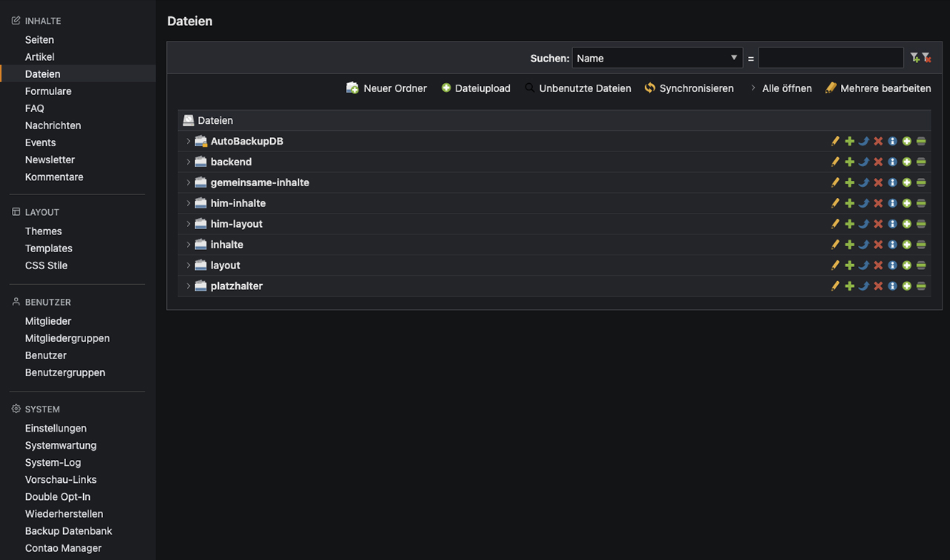Screen dimensions: 950x560
Task: Delete the him-inhalte folder with red X
Action: (x=878, y=203)
